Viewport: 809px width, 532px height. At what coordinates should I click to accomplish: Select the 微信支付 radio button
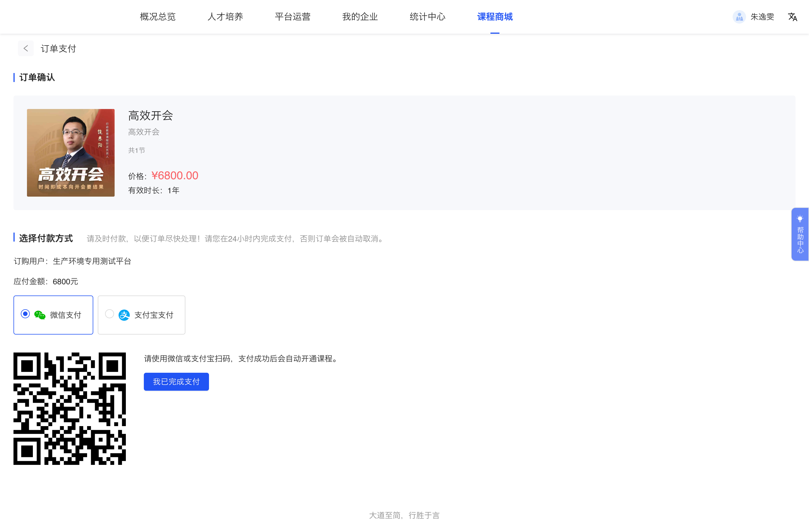[x=25, y=315]
